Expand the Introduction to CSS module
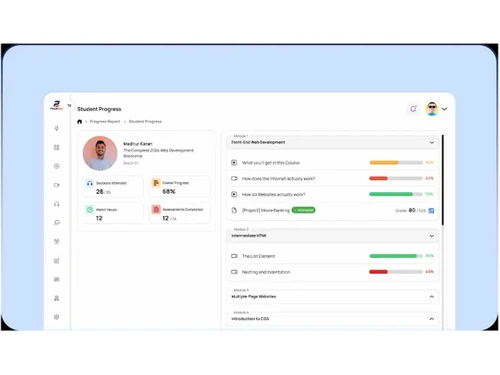The image size is (500, 375). (432, 319)
